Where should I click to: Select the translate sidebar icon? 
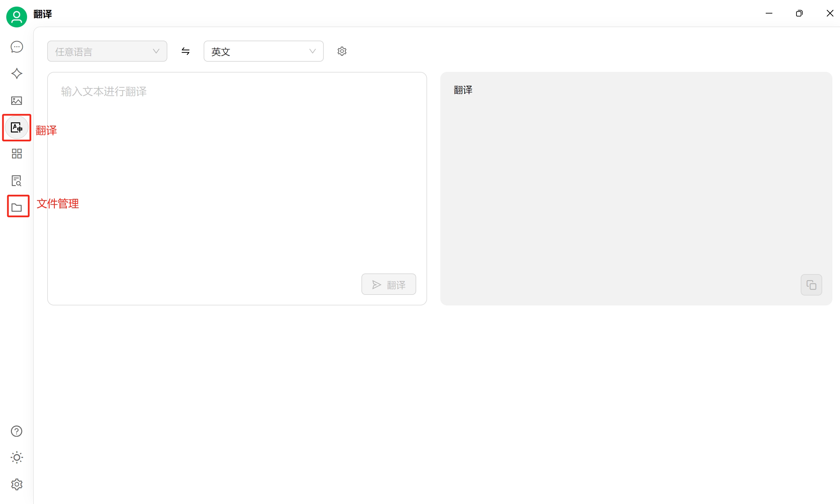(17, 127)
